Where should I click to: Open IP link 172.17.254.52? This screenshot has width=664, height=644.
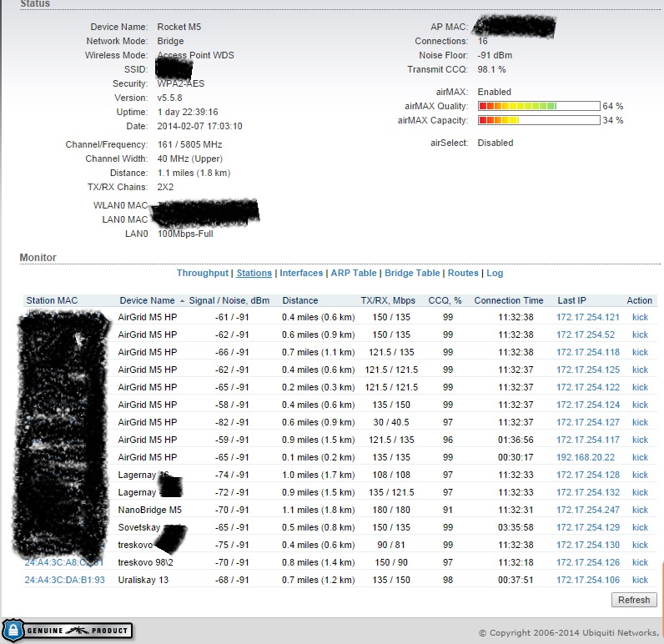click(x=586, y=335)
